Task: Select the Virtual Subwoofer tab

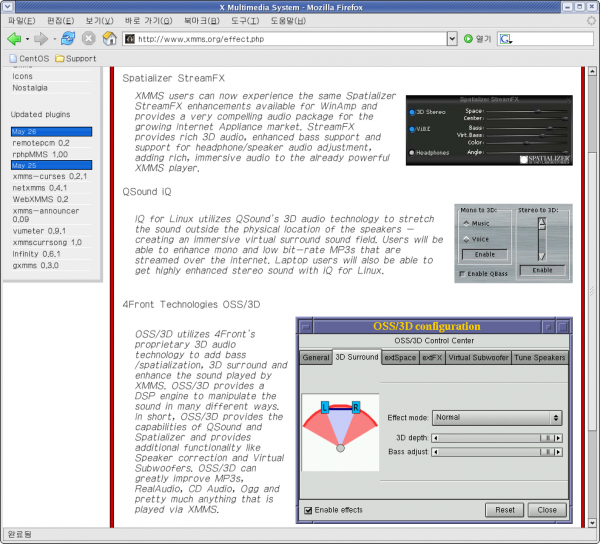Action: pos(478,358)
